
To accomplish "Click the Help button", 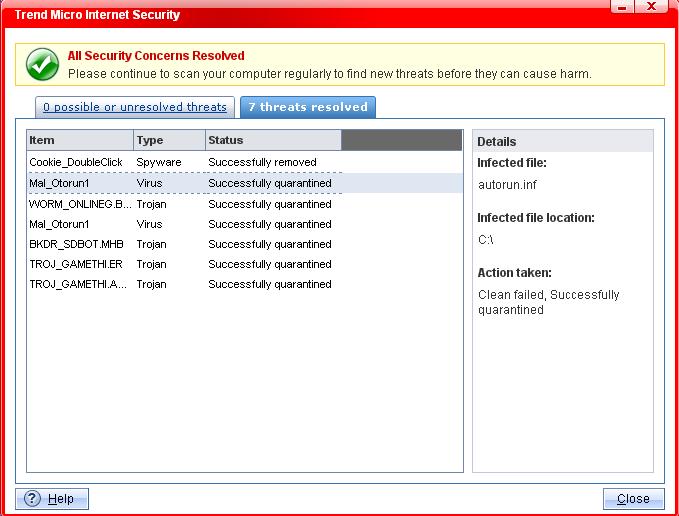I will click(52, 499).
